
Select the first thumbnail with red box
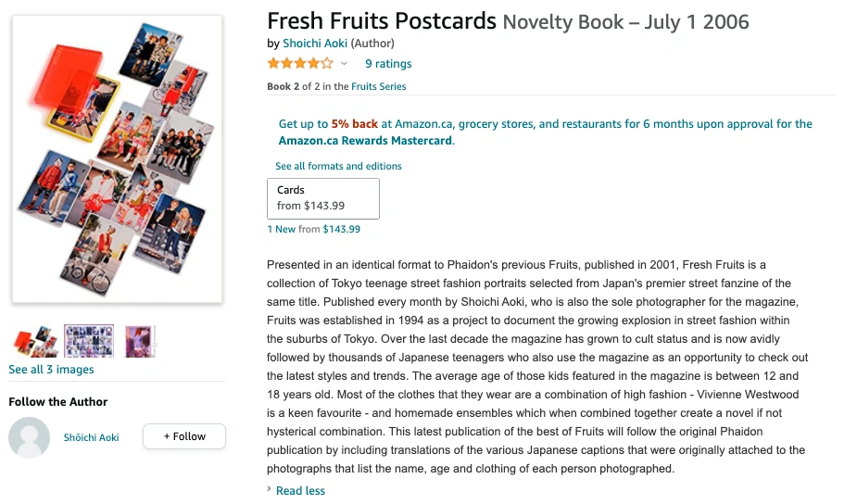click(35, 341)
